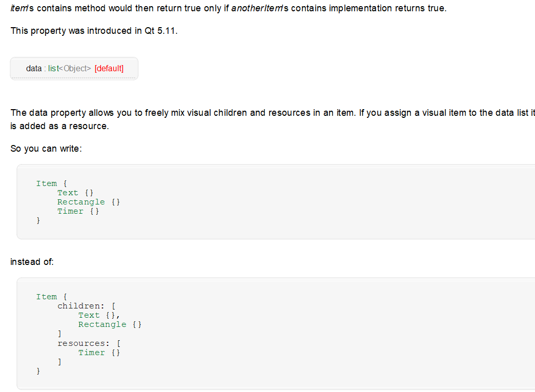The height and width of the screenshot is (392, 535).
Task: Click 'Timer' inside the resources list
Action: click(91, 353)
